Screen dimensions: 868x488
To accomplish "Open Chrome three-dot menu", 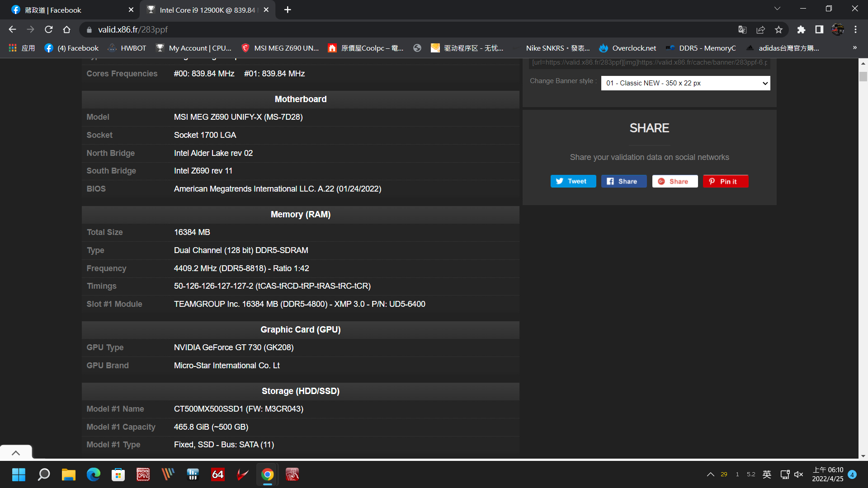I will 855,29.
